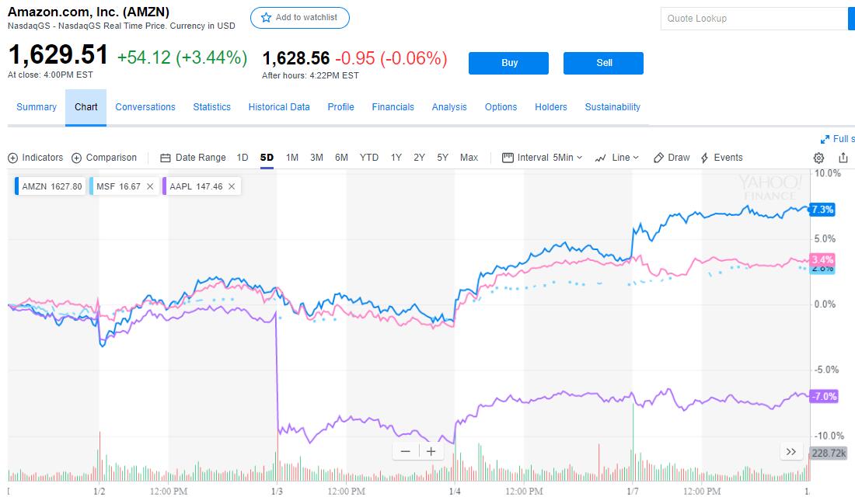Switch range to Max
Image resolution: width=855 pixels, height=504 pixels.
[469, 158]
